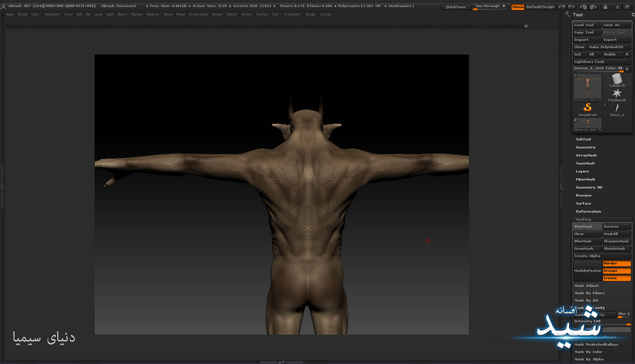Image resolution: width=635 pixels, height=364 pixels.
Task: Select the Cylinder3D tool icon
Action: (617, 80)
